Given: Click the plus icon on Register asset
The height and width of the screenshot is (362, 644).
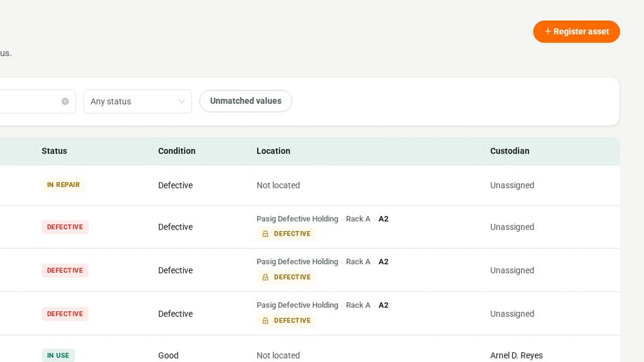Looking at the screenshot, I should click(x=548, y=31).
